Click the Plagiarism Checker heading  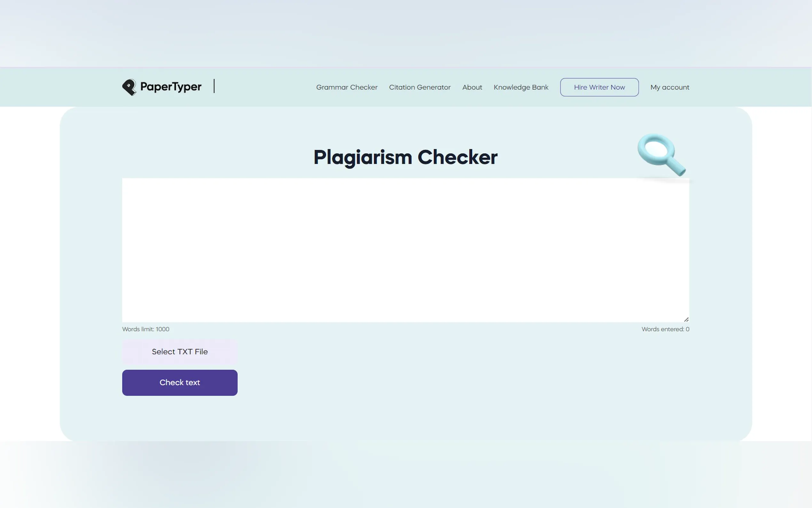405,157
